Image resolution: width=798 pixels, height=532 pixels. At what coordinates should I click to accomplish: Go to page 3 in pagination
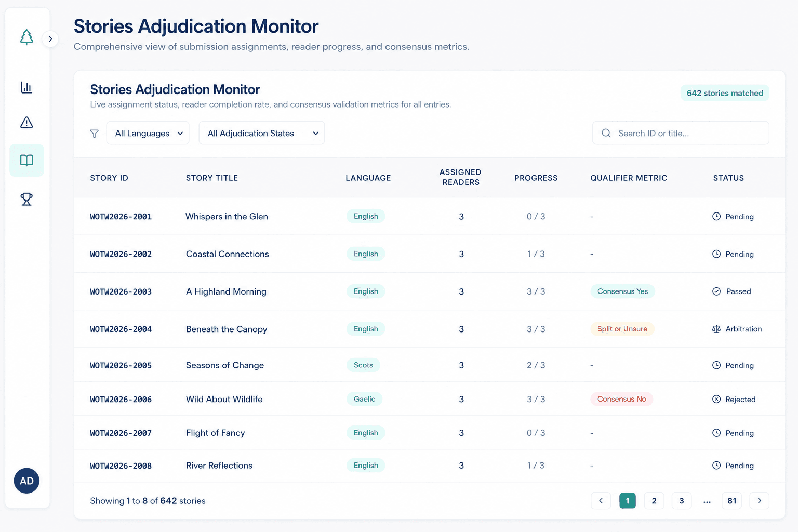pyautogui.click(x=682, y=501)
